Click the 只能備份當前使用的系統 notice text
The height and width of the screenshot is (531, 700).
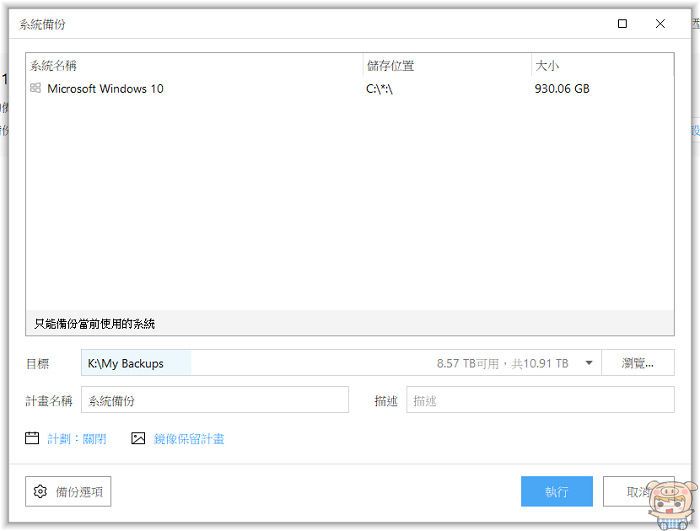[x=95, y=323]
